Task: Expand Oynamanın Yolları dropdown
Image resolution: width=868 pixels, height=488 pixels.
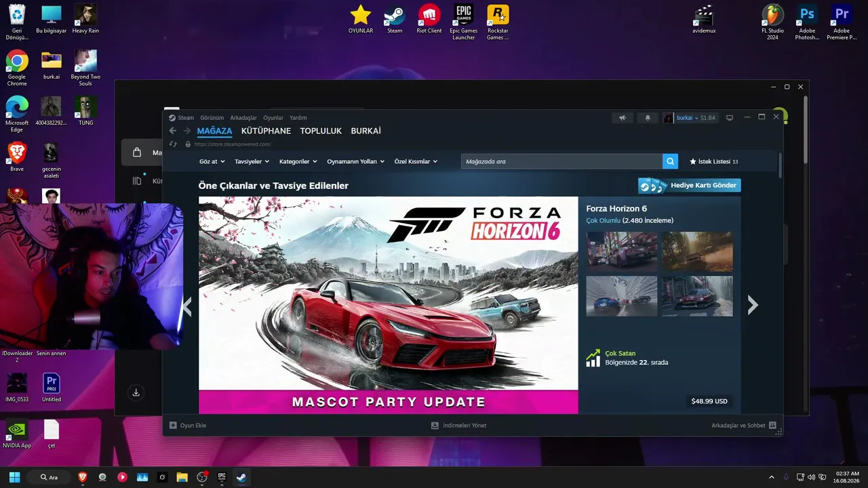Action: pos(356,161)
